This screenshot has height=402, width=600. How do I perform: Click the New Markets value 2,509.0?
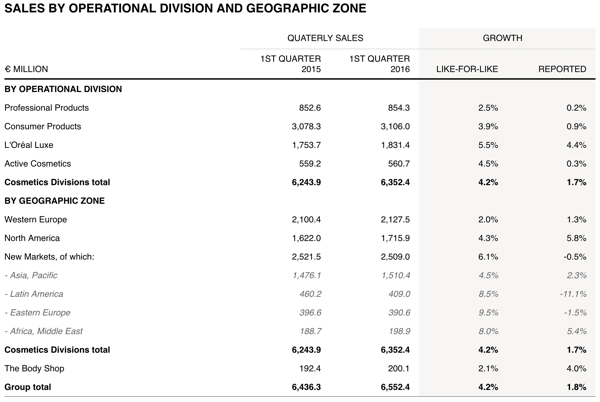395,257
